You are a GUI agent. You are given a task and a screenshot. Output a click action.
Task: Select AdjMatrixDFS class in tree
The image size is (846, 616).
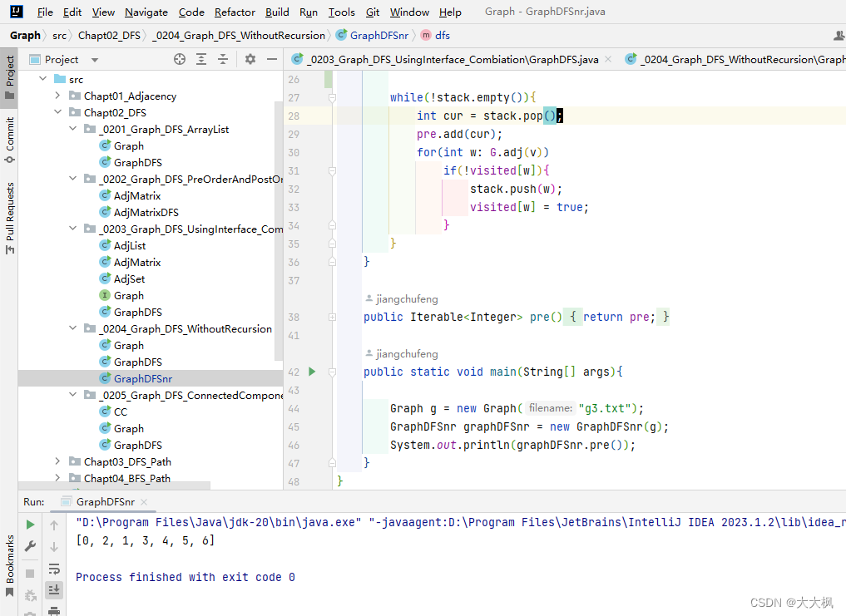[146, 213]
